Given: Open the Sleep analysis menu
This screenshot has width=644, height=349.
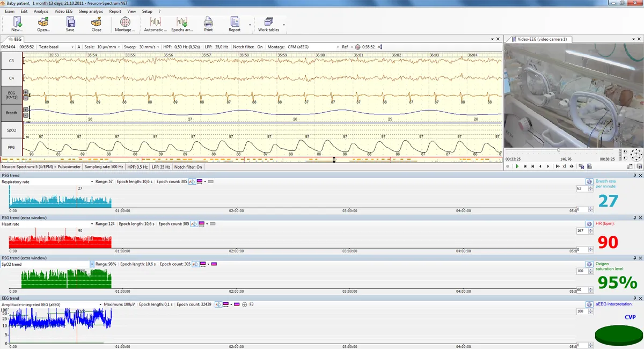Looking at the screenshot, I should tap(91, 11).
